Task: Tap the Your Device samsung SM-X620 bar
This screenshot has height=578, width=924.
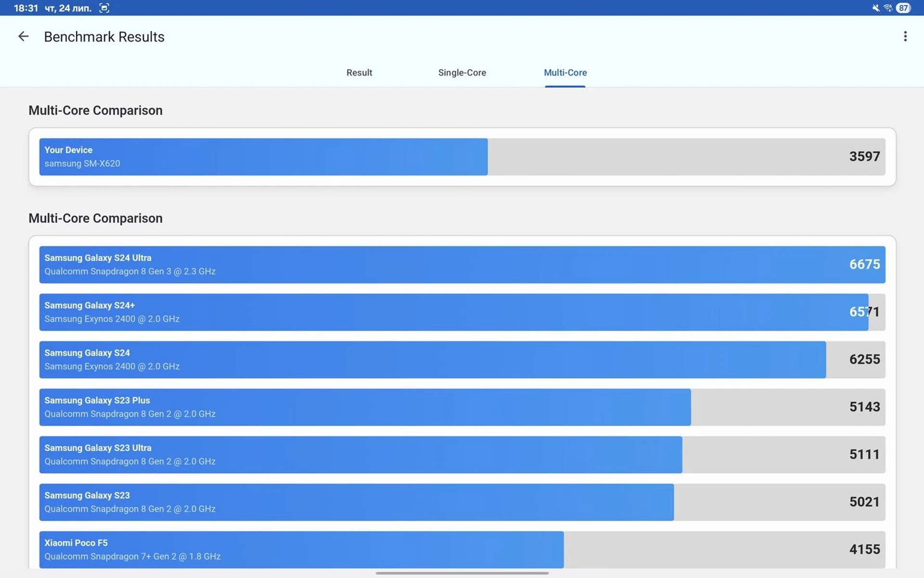Action: coord(263,157)
